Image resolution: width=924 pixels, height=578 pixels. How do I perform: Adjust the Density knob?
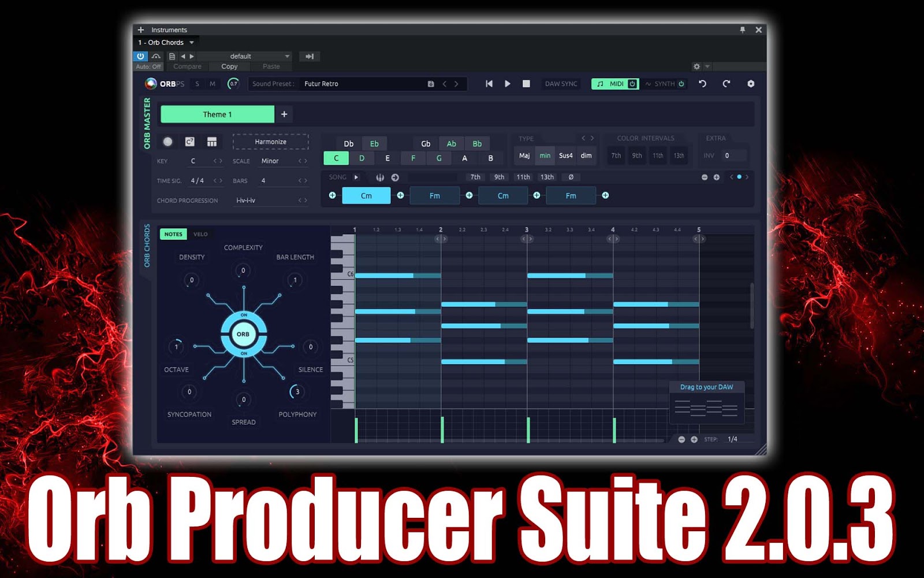[x=192, y=280]
